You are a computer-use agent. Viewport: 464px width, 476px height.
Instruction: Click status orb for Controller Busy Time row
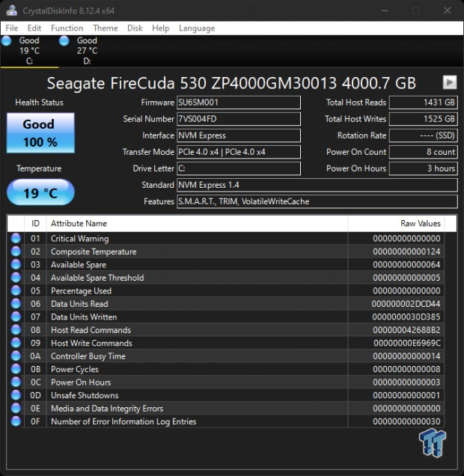click(x=16, y=356)
